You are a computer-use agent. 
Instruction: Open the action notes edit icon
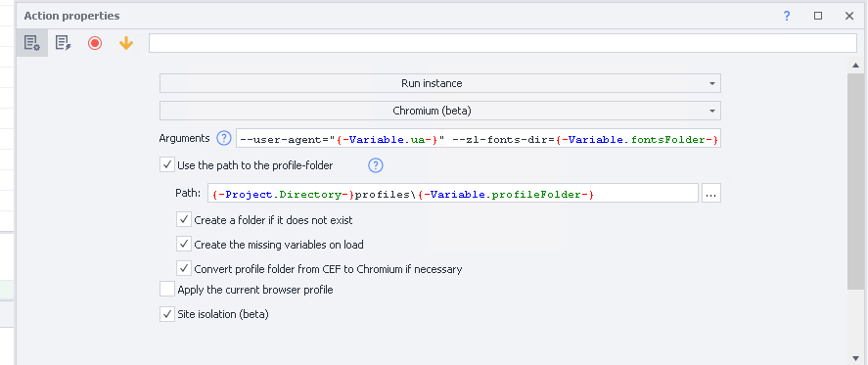(x=63, y=43)
